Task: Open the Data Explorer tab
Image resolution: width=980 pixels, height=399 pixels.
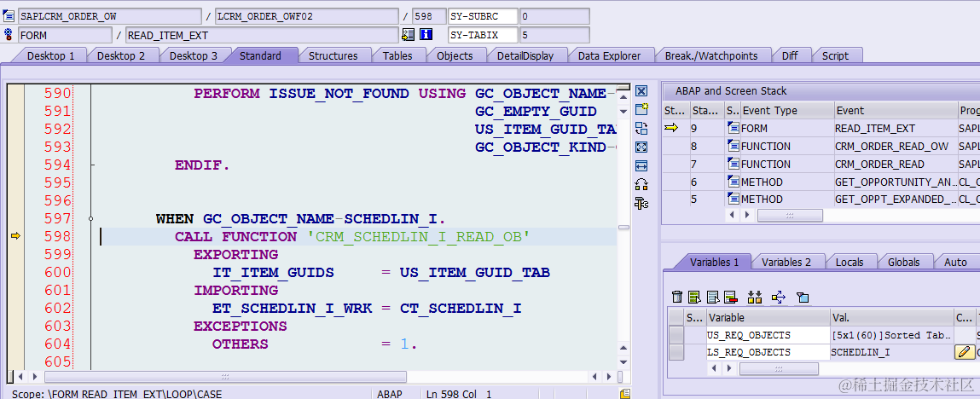Action: tap(609, 55)
